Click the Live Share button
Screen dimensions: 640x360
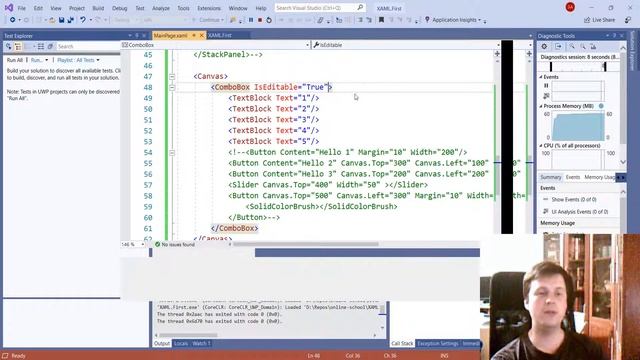(x=599, y=20)
